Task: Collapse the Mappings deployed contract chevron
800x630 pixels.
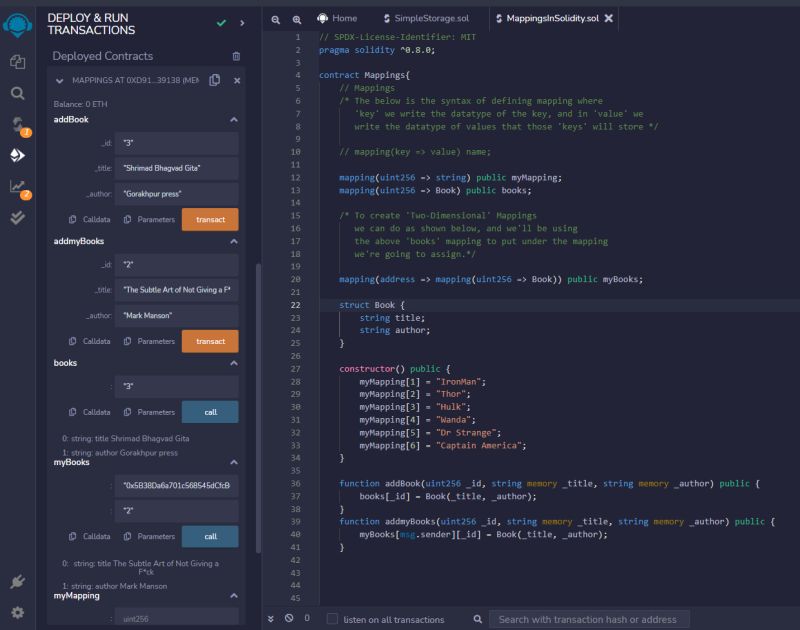Action: [x=60, y=81]
